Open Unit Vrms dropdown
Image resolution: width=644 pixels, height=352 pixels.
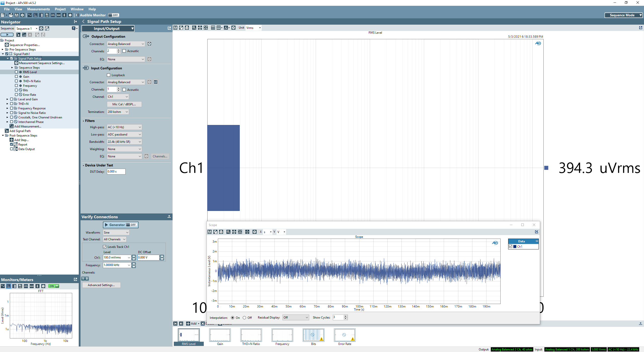[254, 28]
